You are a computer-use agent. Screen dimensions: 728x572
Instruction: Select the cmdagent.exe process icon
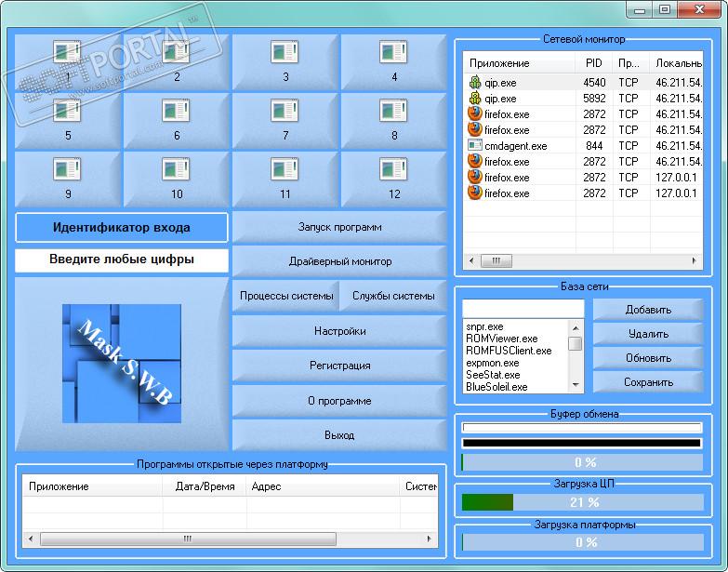[x=474, y=145]
